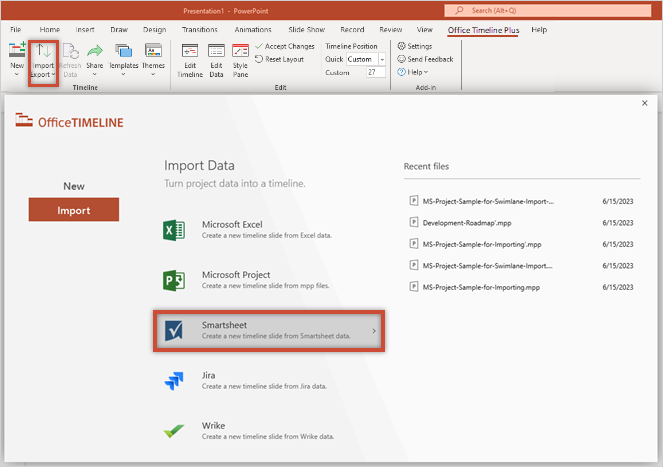Choose Wrike as import source

tap(269, 431)
